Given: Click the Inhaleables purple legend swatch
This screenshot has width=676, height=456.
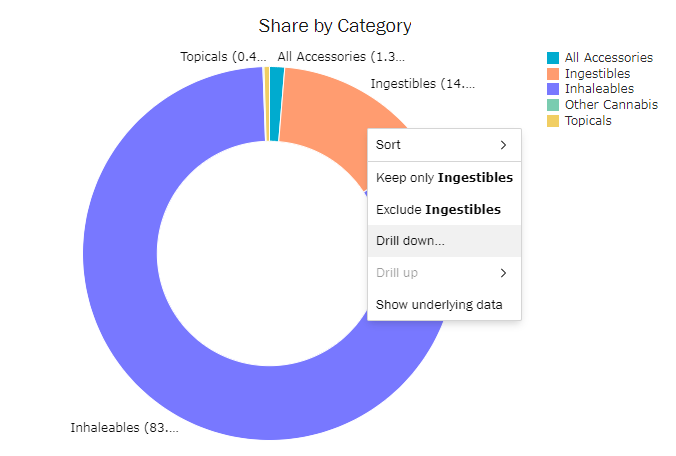Looking at the screenshot, I should 553,89.
